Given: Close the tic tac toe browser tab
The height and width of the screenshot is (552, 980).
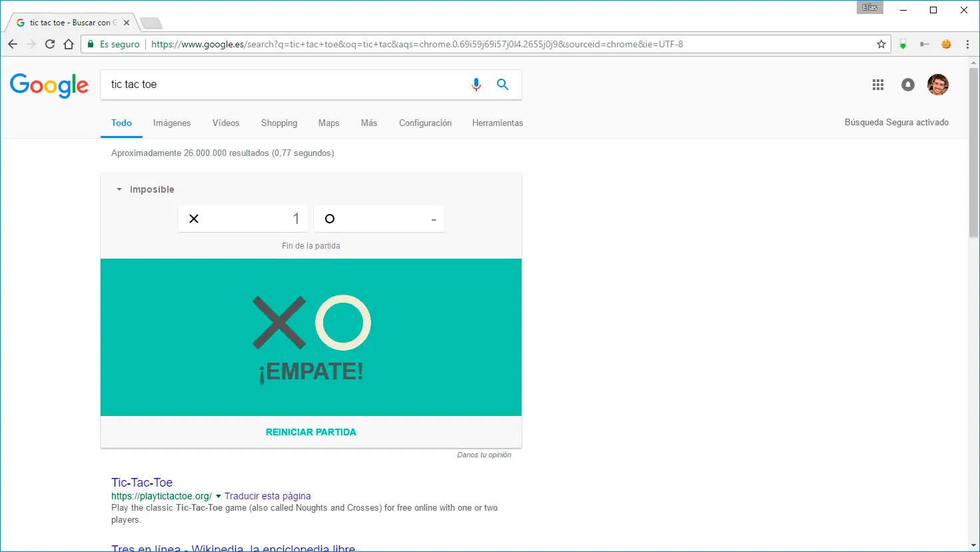Looking at the screenshot, I should 127,23.
